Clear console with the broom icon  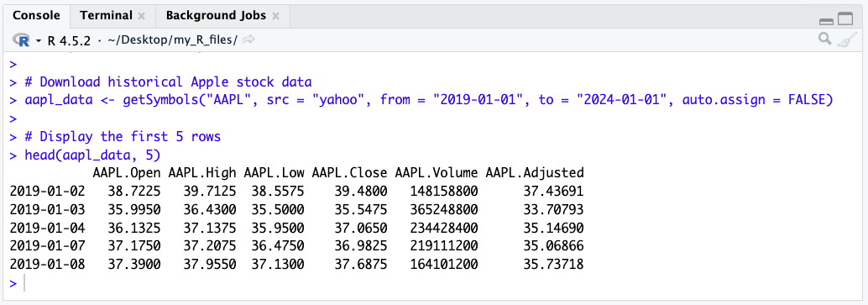846,39
